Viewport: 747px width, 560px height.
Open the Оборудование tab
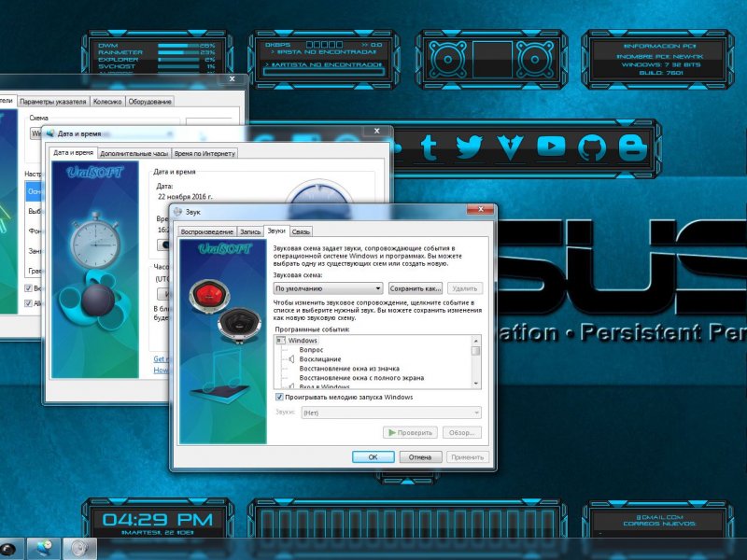click(x=149, y=102)
